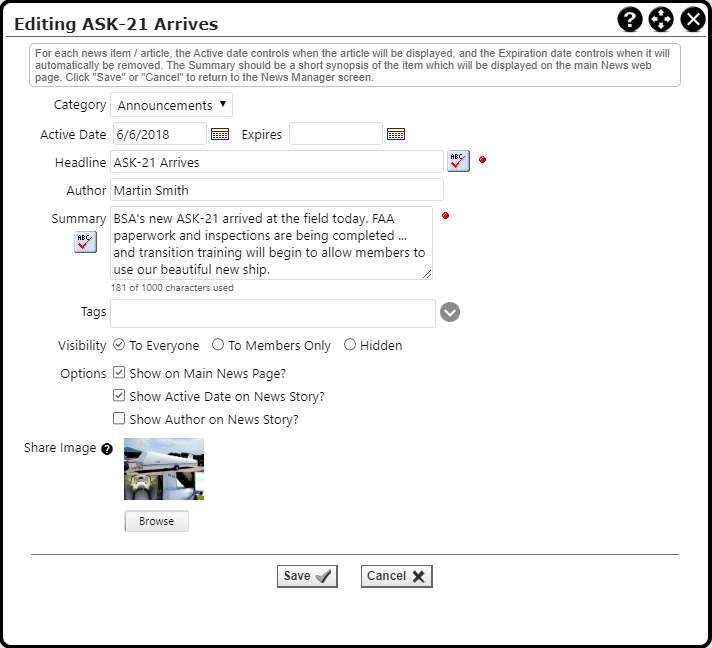The image size is (712, 648).
Task: Open the Expires date calendar picker
Action: point(396,134)
